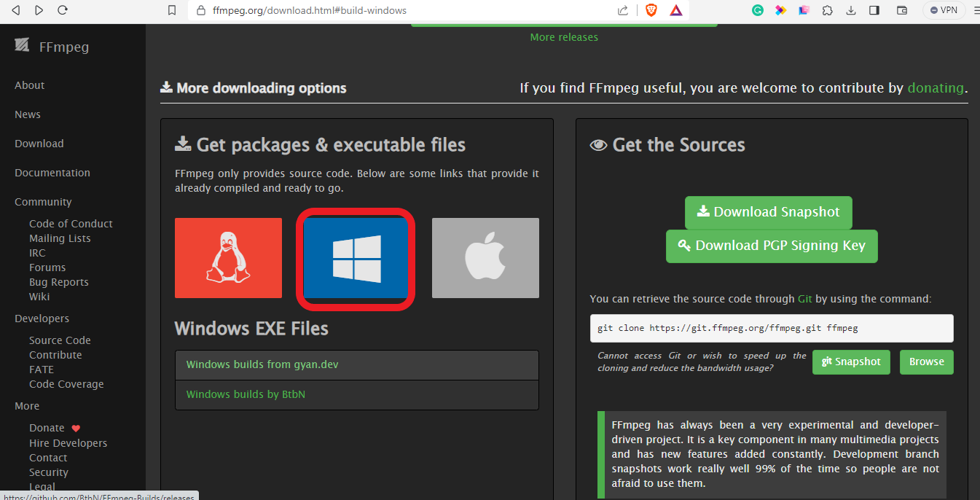Select the Apple macOS tile
Screen dimensions: 980x500
(485, 258)
